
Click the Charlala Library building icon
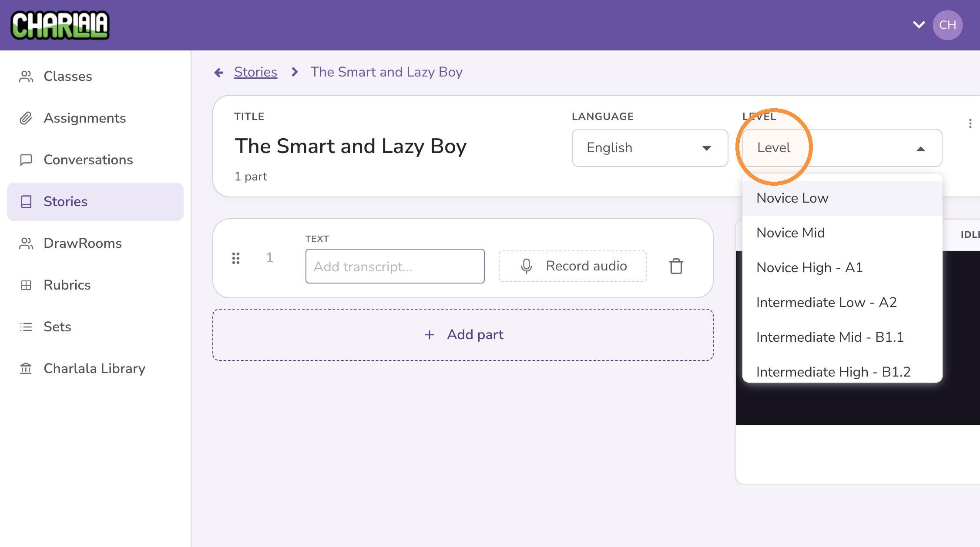26,369
